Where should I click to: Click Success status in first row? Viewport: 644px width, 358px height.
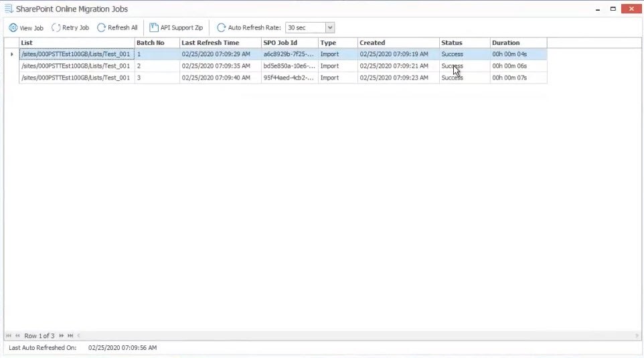[x=465, y=54]
